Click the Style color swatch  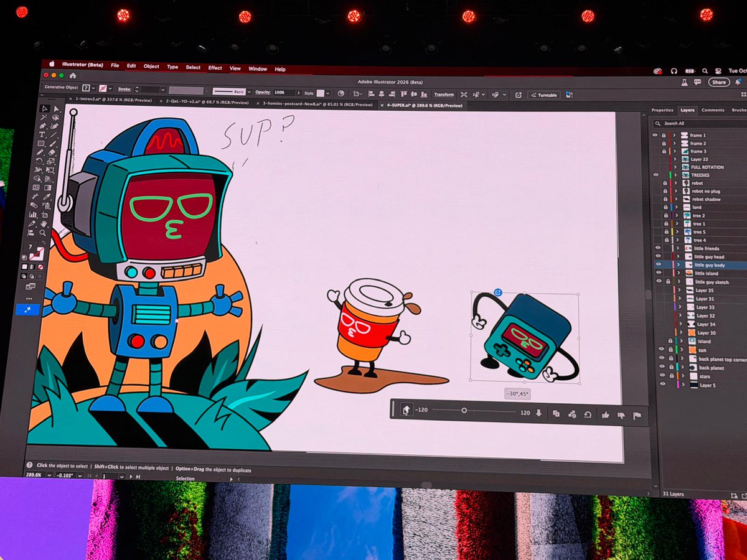tap(321, 93)
